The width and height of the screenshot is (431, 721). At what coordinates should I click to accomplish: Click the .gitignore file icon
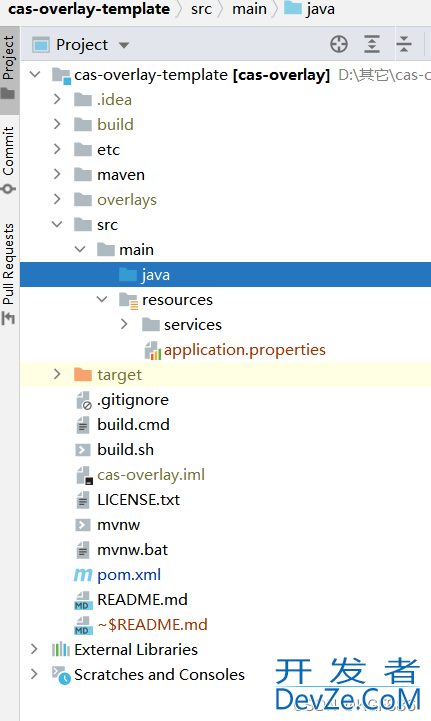tap(84, 401)
